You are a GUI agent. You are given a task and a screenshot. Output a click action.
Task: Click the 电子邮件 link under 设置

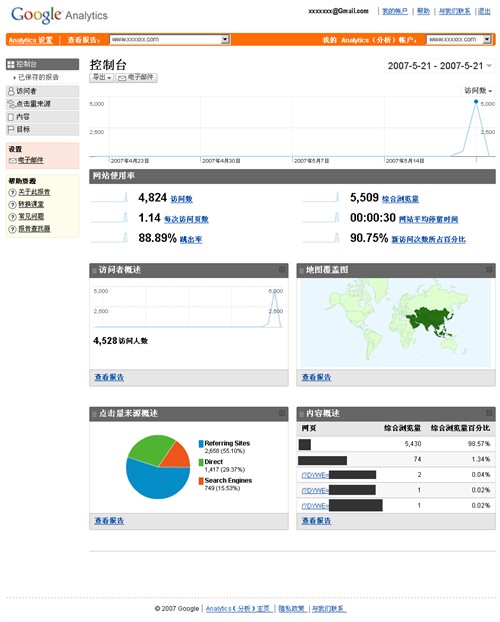coord(31,160)
